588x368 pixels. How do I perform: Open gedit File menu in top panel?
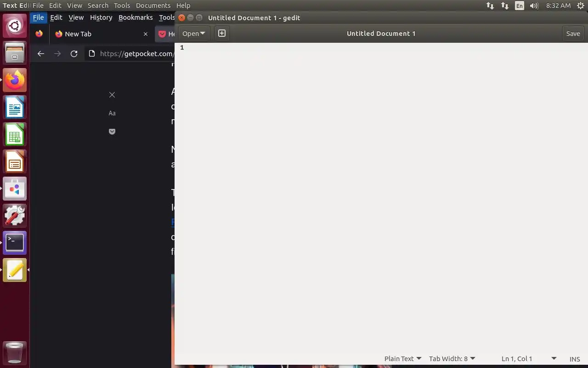[38, 6]
